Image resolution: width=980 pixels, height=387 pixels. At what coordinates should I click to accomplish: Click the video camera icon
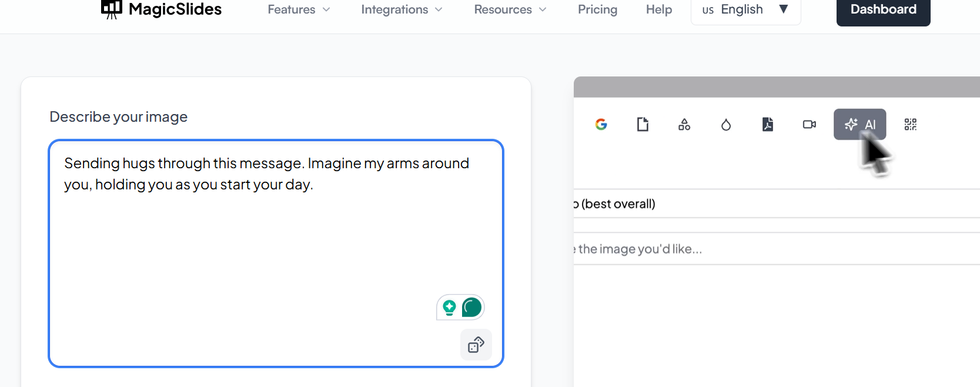810,124
